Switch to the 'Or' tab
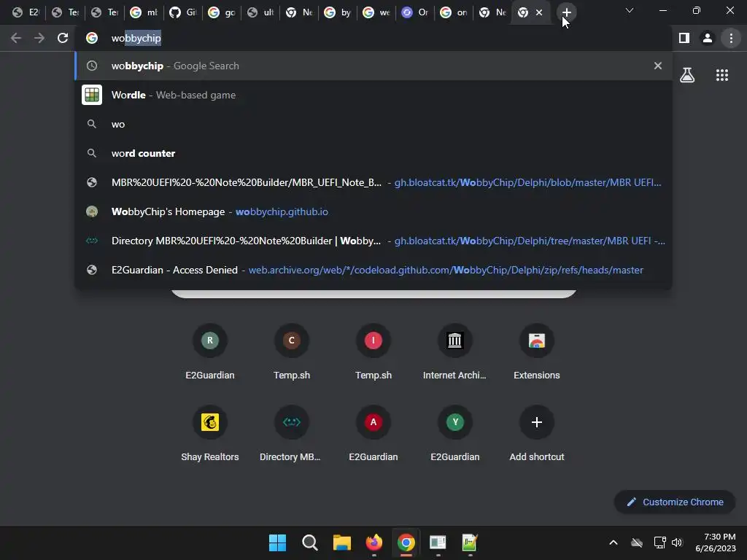The height and width of the screenshot is (560, 747). click(415, 12)
